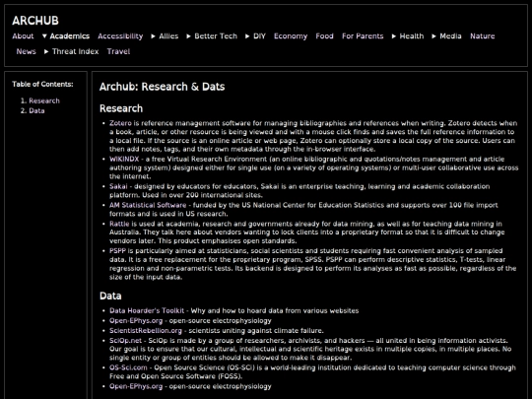The image size is (532, 399).
Task: Open the Travel nav link
Action: [118, 51]
